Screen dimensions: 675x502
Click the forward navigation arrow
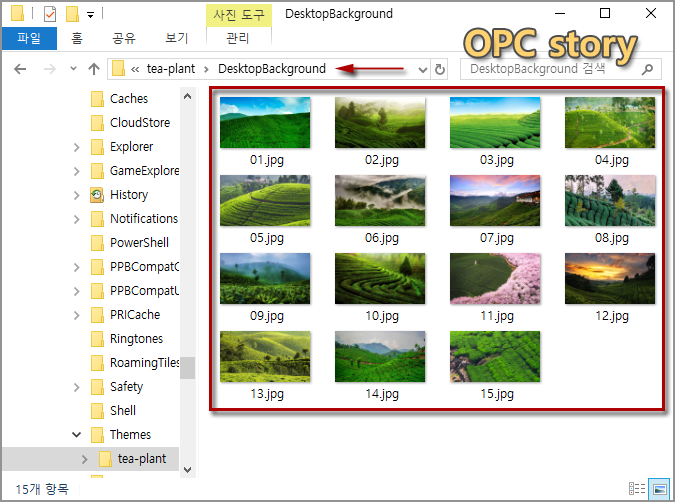50,69
